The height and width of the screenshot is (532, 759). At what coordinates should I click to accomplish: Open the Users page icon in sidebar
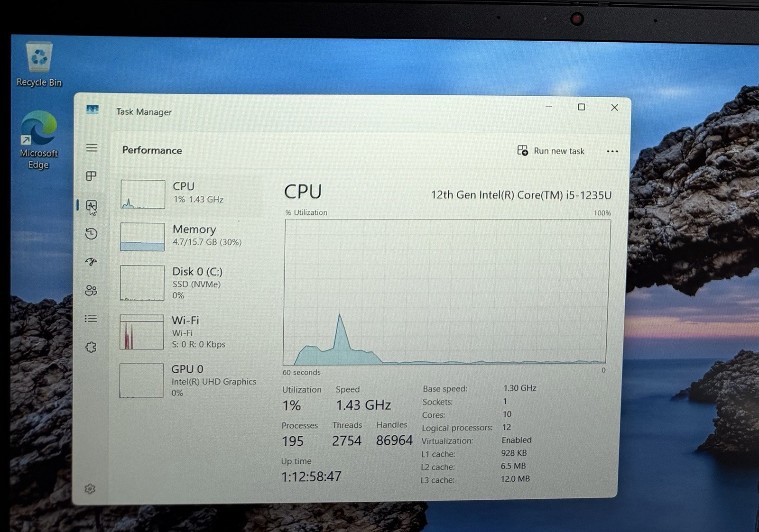pos(91,290)
